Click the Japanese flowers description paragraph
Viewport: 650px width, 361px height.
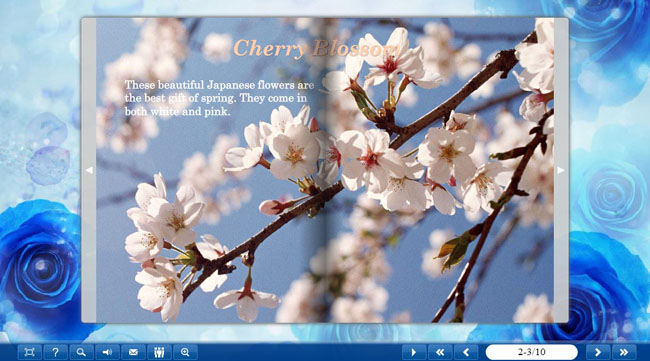219,98
